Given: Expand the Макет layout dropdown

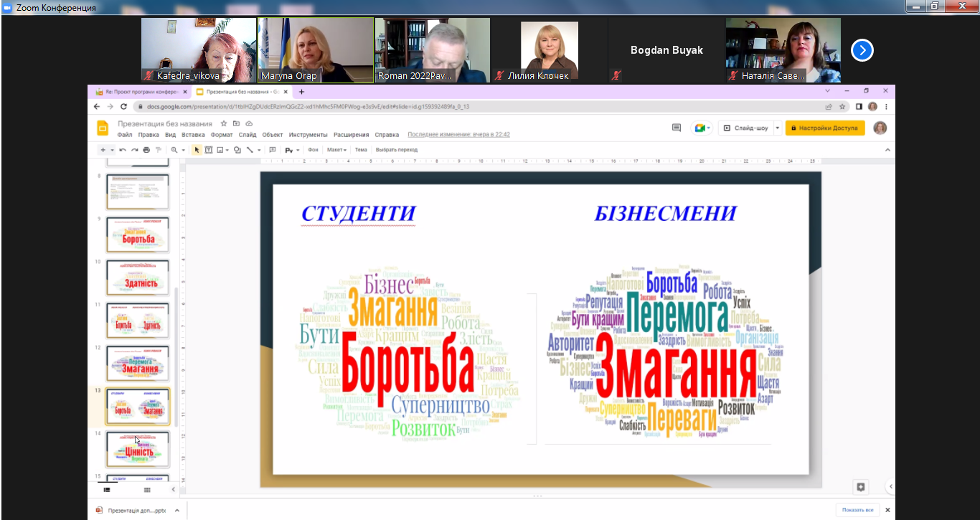Looking at the screenshot, I should click(x=336, y=150).
